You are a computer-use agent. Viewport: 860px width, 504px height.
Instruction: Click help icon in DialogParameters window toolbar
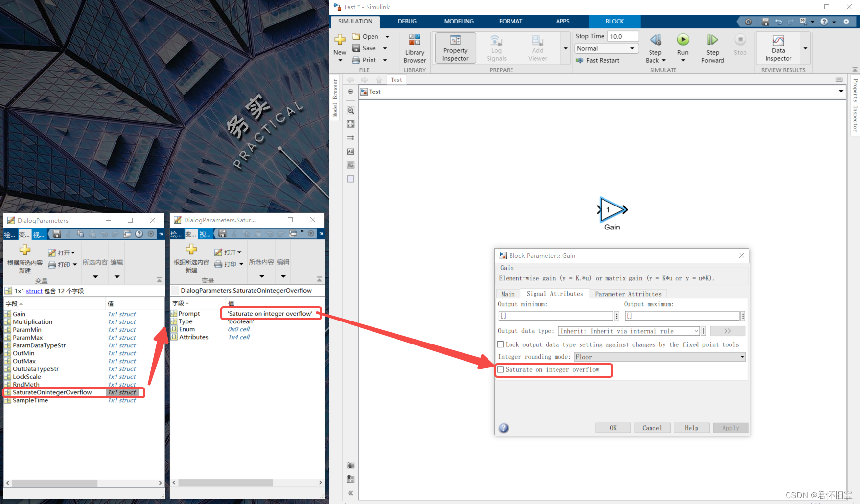click(x=139, y=234)
